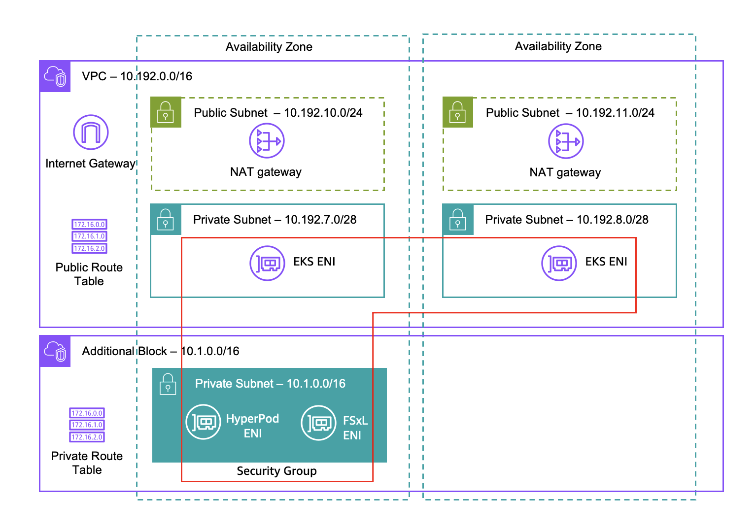Click the VPC cloud shield icon

click(x=55, y=76)
